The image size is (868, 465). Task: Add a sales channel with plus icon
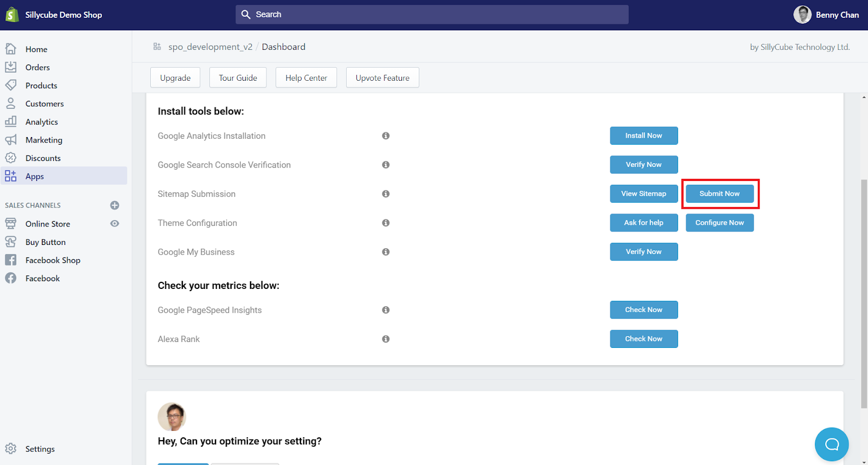(114, 205)
